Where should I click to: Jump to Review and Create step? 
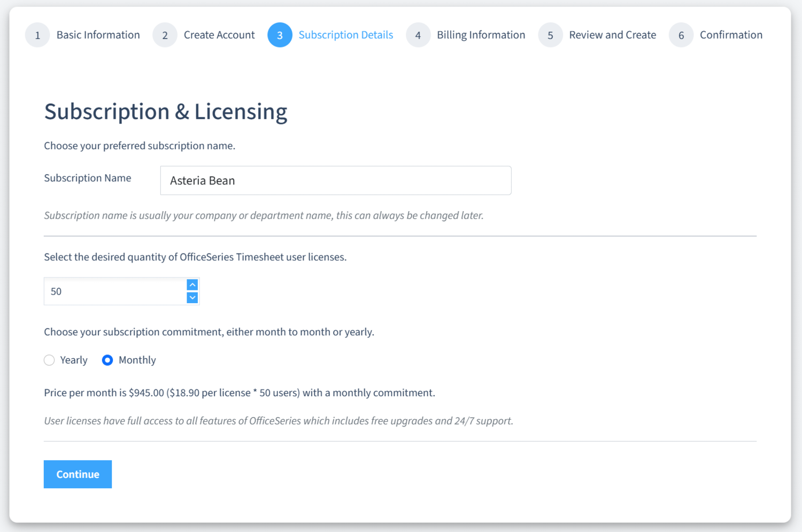(x=612, y=35)
